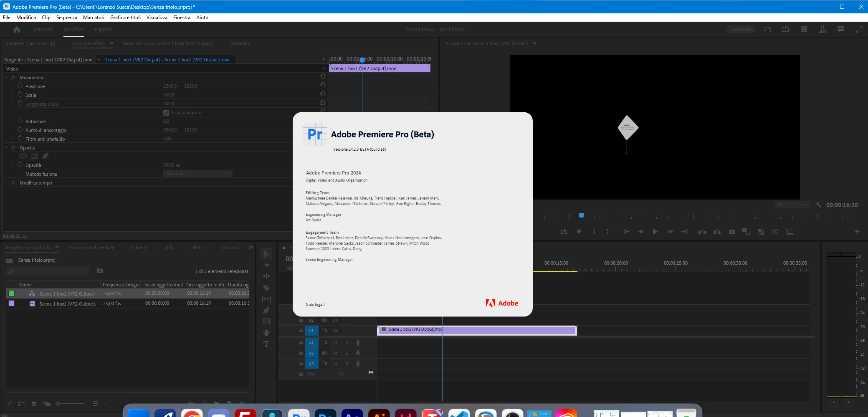Open the Metodo fusione Normale dropdown
868x417 pixels.
198,174
